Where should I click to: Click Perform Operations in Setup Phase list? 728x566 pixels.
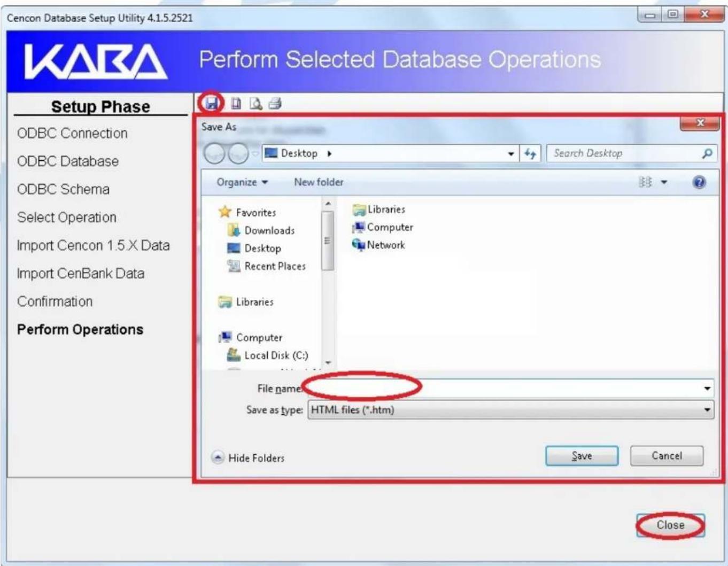click(80, 329)
